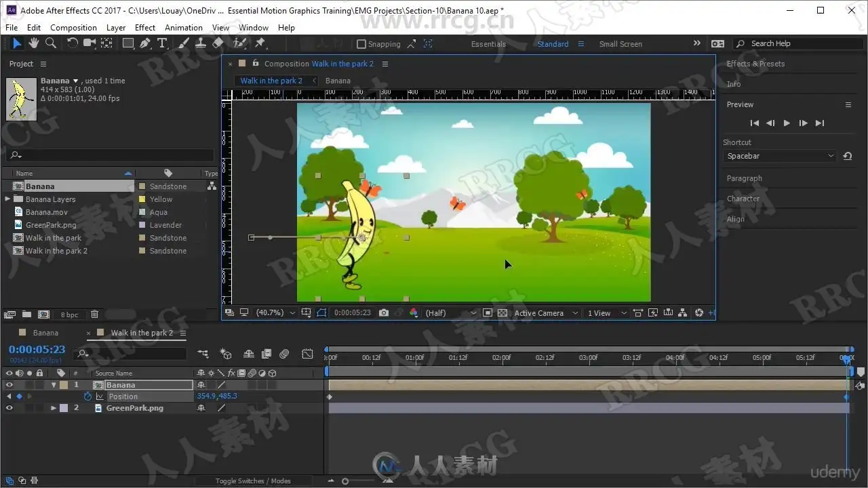
Task: Click Toggle Switches / Modes button
Action: tap(253, 481)
